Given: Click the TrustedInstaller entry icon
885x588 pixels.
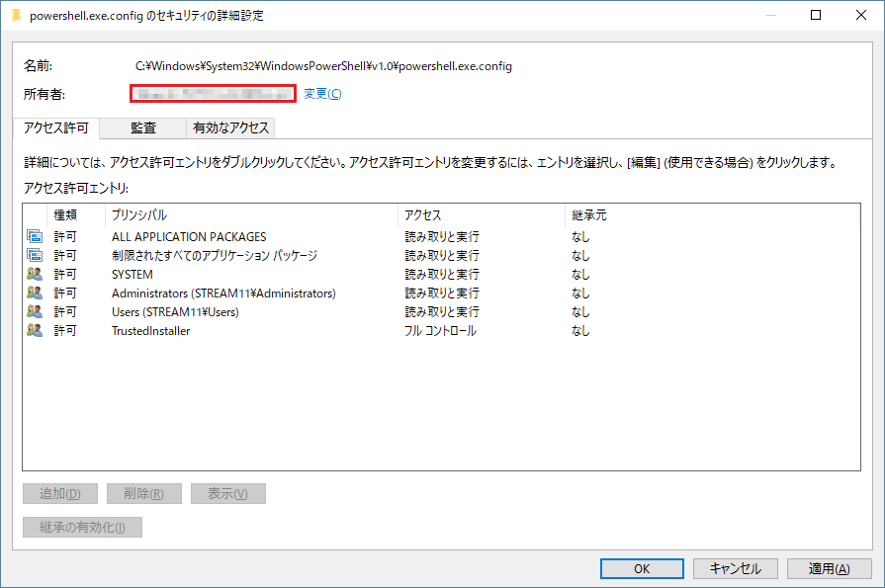Looking at the screenshot, I should click(x=35, y=331).
